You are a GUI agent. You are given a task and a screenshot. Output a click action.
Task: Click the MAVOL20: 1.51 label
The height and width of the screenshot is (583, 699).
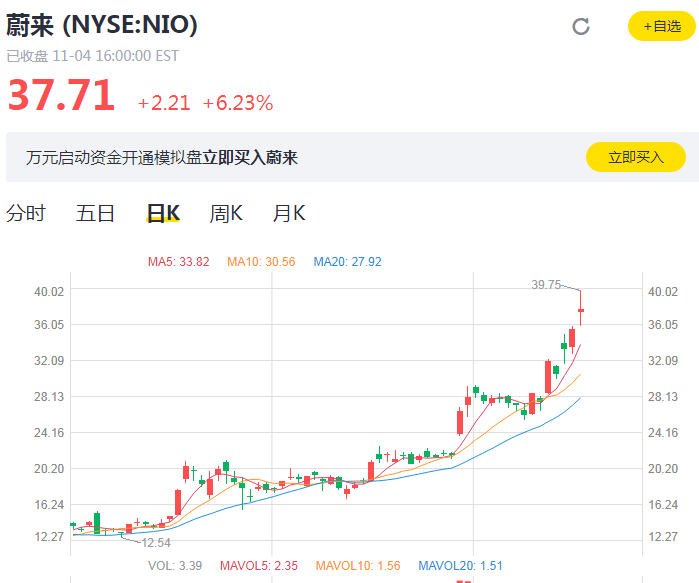pos(460,566)
